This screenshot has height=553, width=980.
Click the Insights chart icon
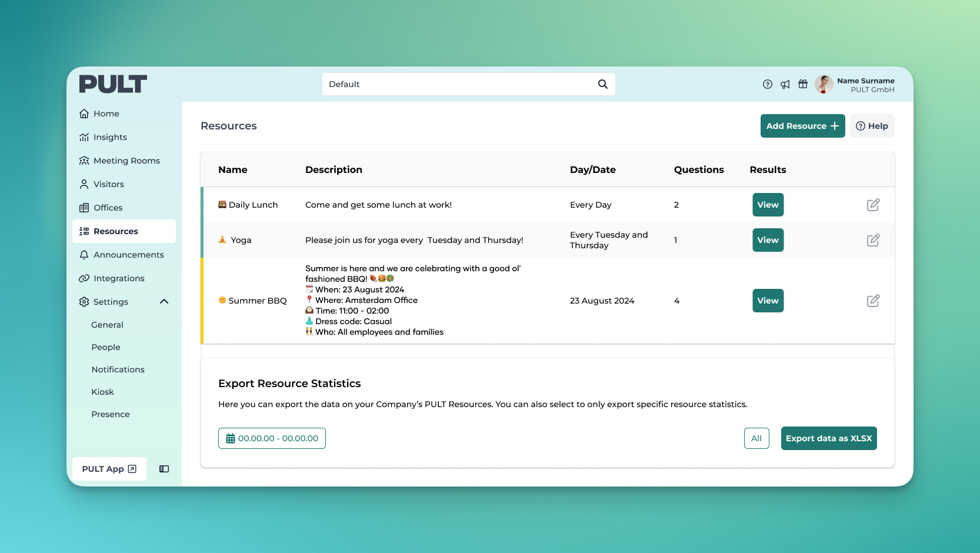pos(84,137)
